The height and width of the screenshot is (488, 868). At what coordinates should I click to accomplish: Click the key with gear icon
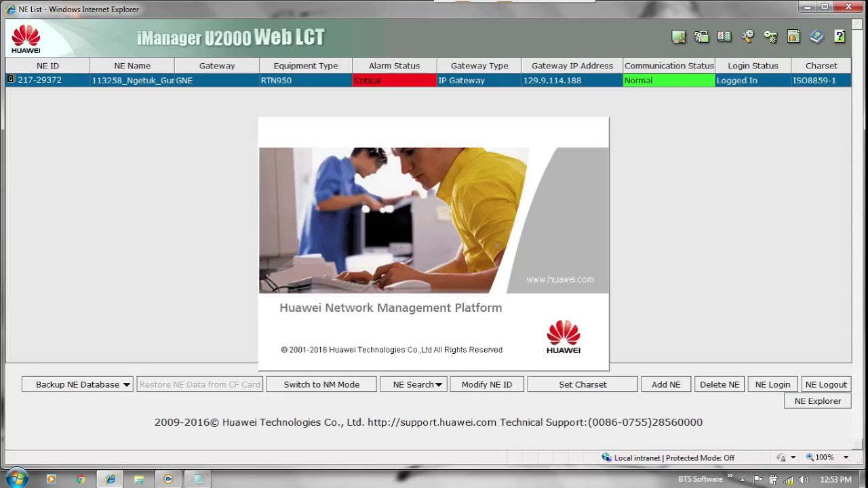(x=770, y=37)
